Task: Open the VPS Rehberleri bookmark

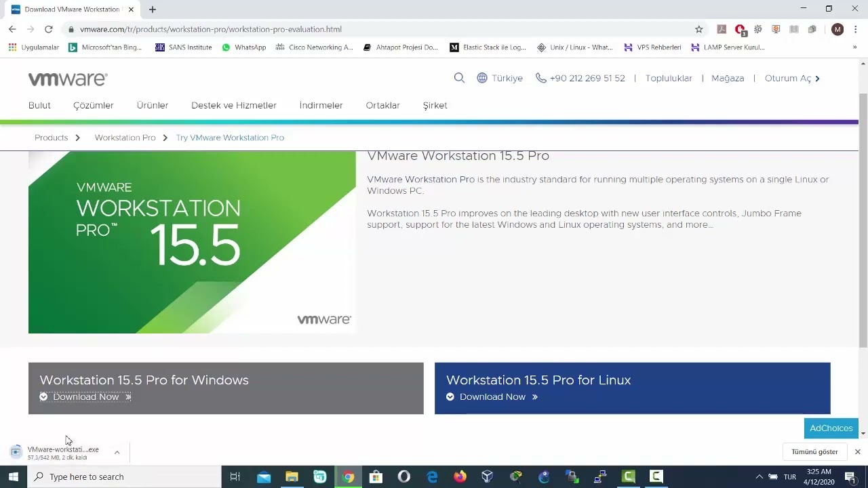Action: (652, 47)
